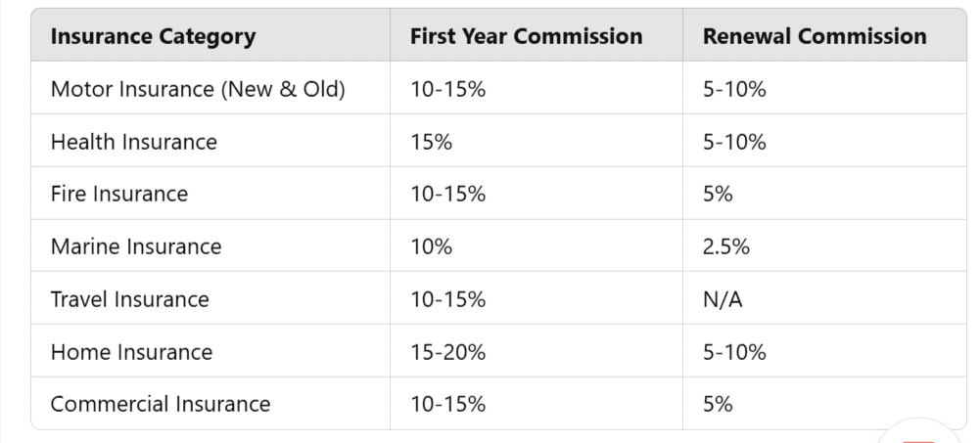
Task: Click the Travel Insurance category cell
Action: (x=130, y=299)
